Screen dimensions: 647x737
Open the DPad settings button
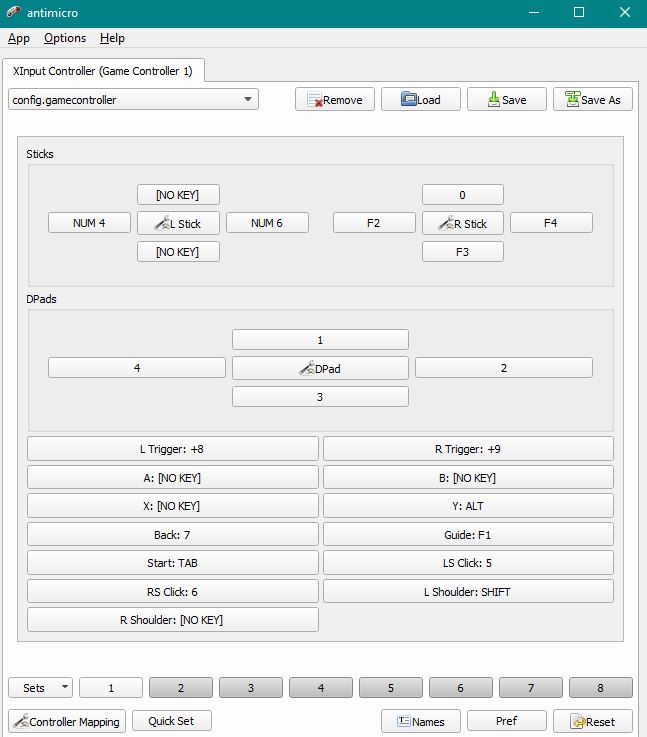(320, 368)
